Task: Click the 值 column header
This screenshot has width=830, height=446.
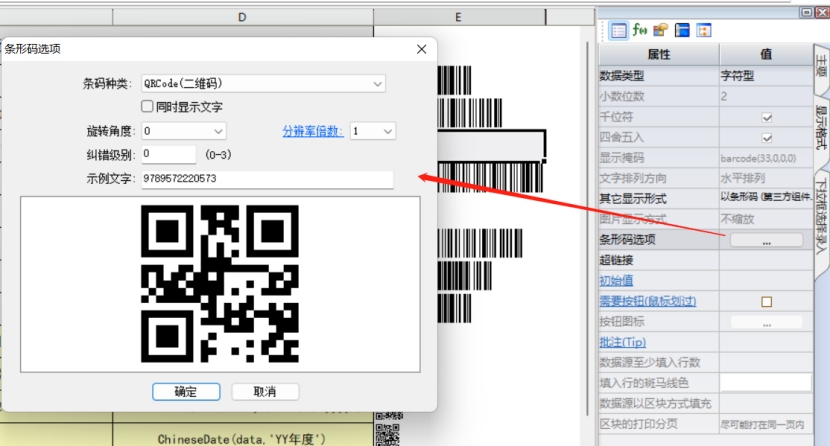Action: [766, 54]
